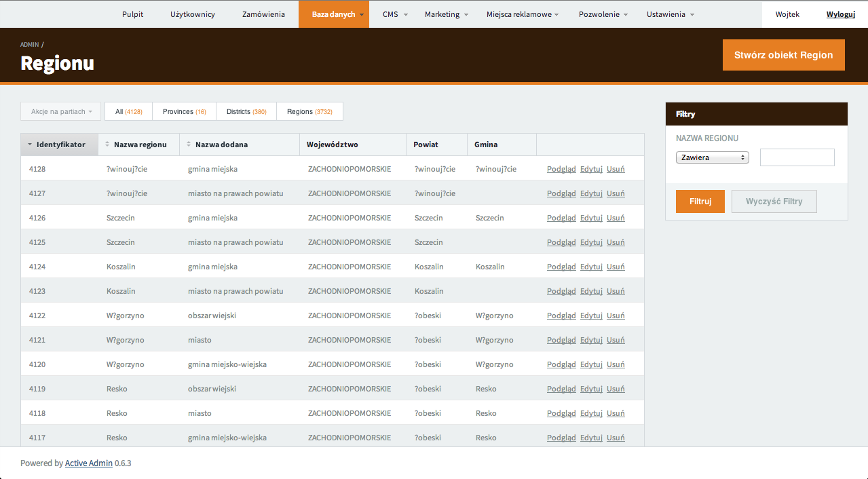This screenshot has width=868, height=479.
Task: Select the Districts scope tab
Action: [246, 111]
